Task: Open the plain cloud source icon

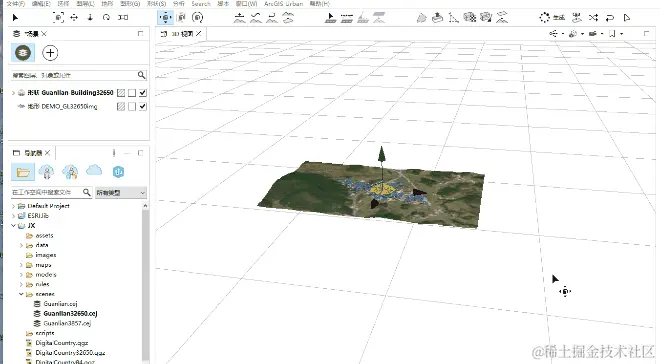Action: [x=94, y=170]
